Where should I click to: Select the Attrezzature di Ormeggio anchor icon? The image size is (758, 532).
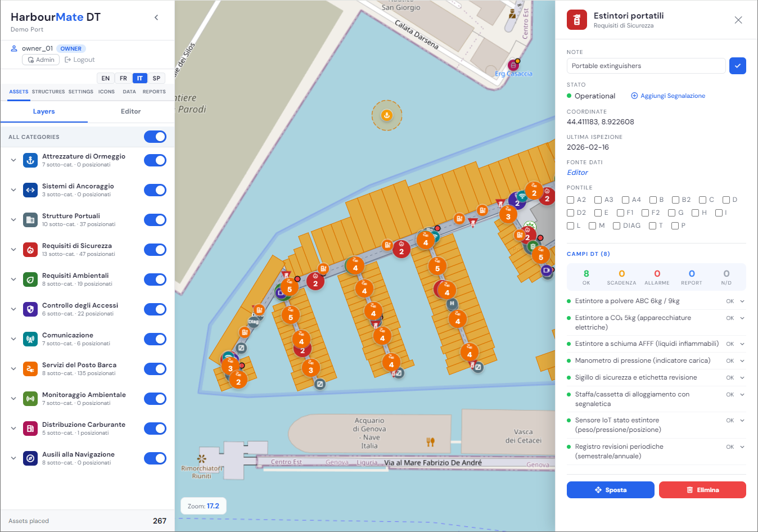click(30, 160)
